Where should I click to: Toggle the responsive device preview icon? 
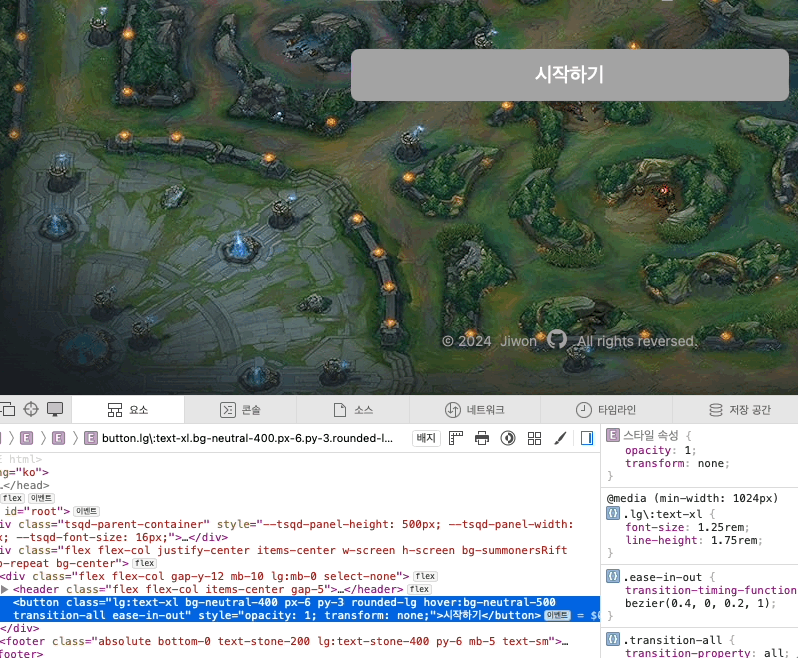point(55,409)
